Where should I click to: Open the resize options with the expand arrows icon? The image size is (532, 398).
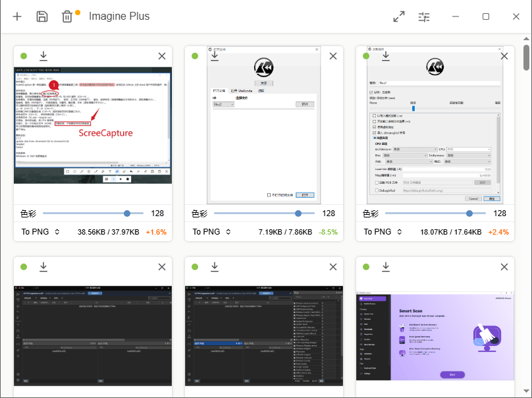point(399,16)
